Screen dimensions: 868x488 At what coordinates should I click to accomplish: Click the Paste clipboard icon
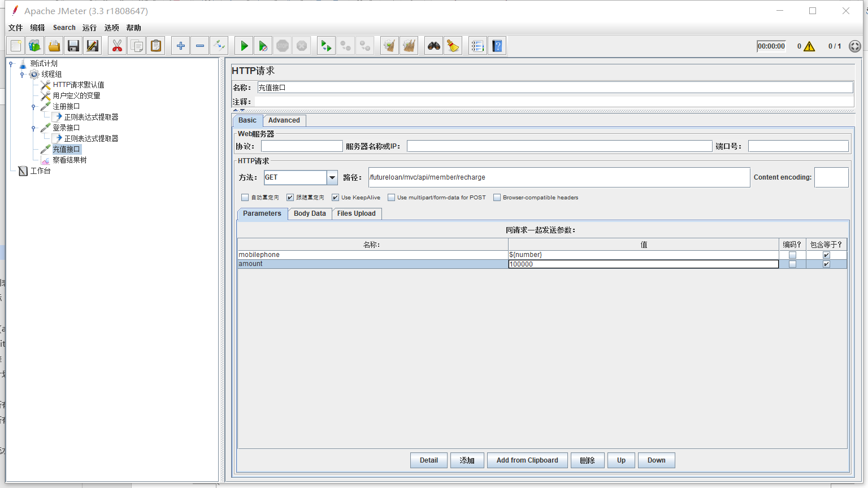tap(155, 46)
